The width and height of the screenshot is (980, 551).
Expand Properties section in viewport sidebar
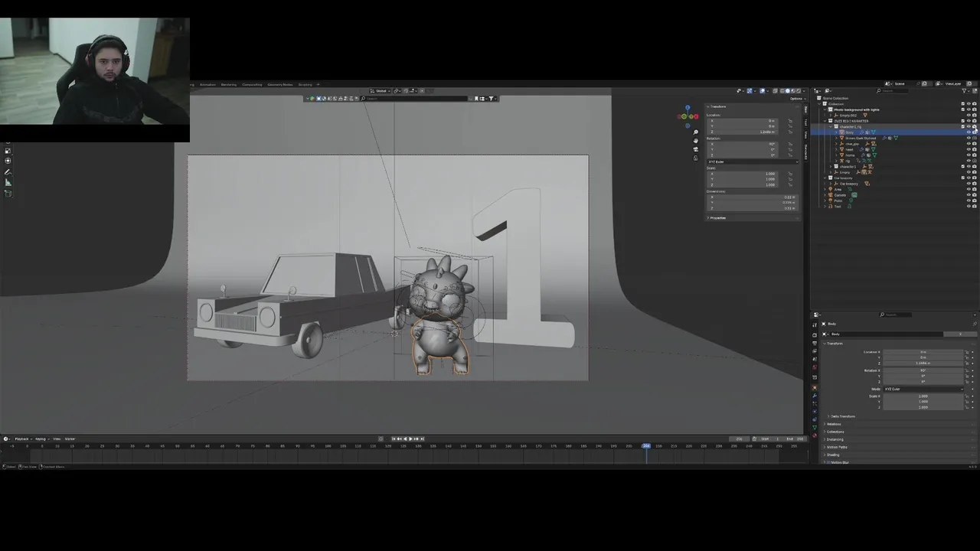coord(716,218)
